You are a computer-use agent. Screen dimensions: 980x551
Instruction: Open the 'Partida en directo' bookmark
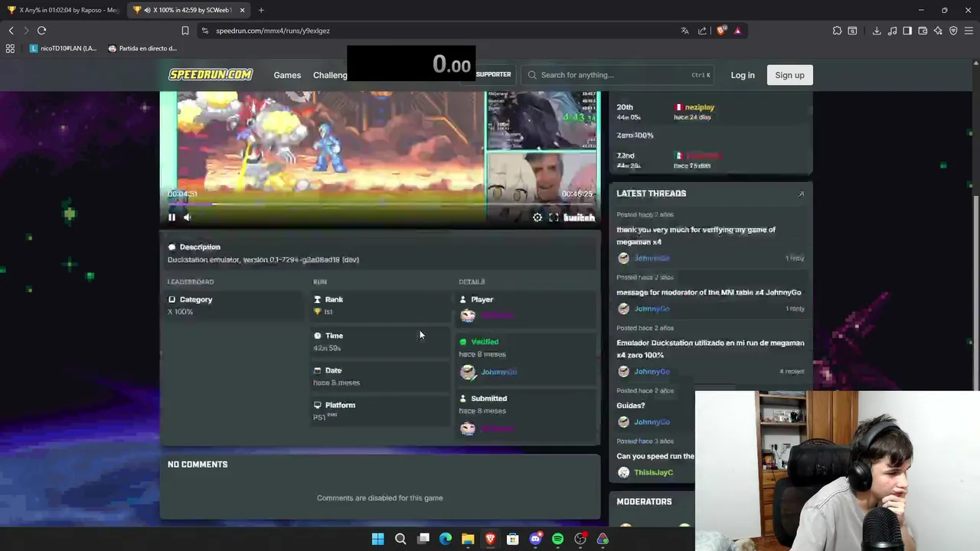[x=142, y=48]
